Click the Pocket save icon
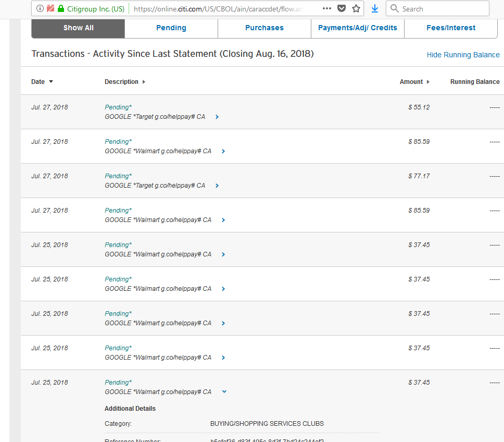The image size is (504, 442). [342, 9]
